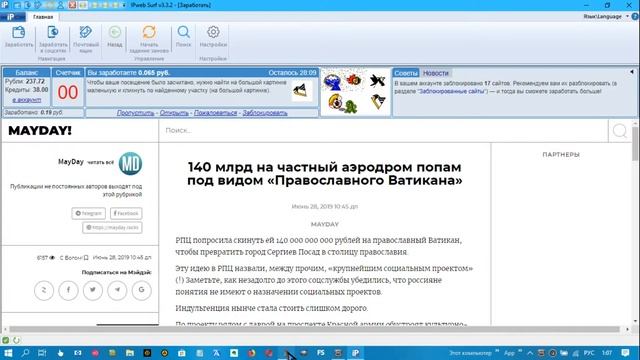Click the blue iP application menu button

13,17
